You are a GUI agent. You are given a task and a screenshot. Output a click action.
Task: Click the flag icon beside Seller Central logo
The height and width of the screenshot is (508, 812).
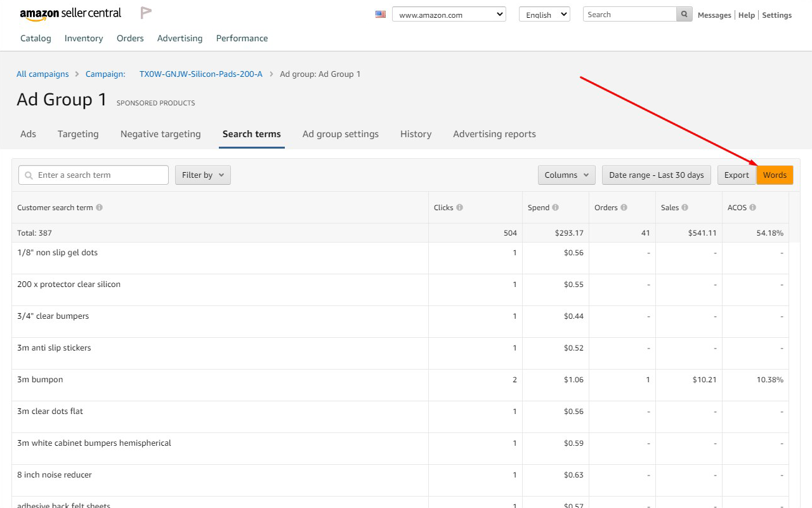click(146, 13)
